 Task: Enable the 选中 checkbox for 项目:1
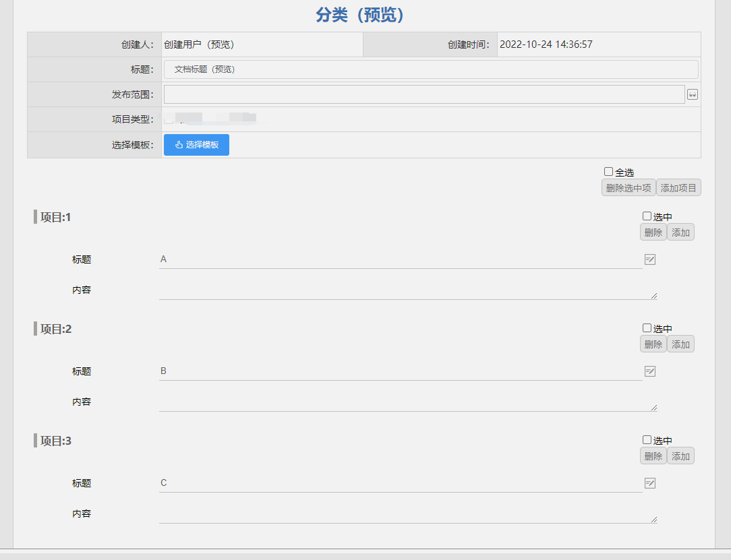click(645, 216)
